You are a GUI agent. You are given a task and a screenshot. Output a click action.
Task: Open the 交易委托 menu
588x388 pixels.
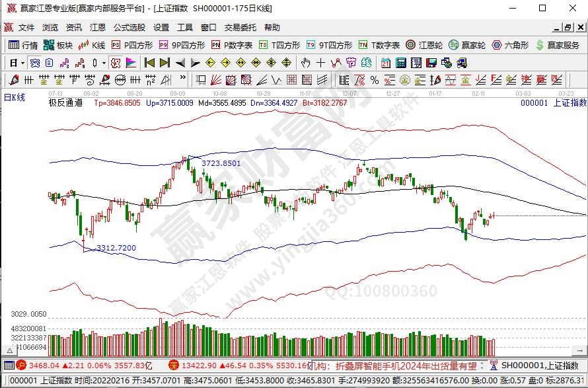(240, 28)
